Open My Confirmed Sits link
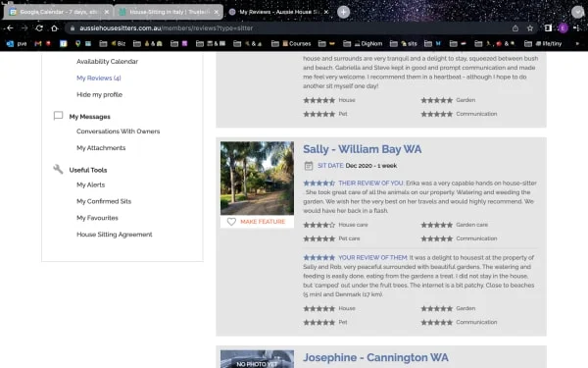 click(104, 201)
